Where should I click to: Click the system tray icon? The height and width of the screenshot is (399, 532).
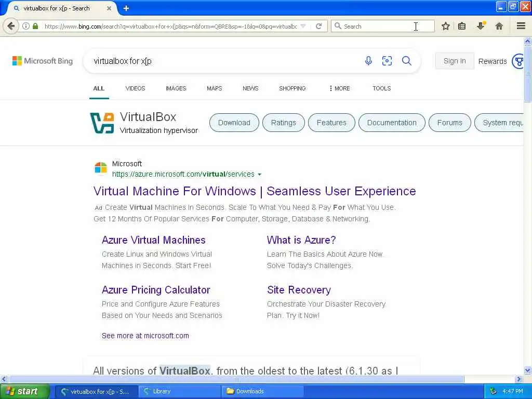[x=494, y=392]
